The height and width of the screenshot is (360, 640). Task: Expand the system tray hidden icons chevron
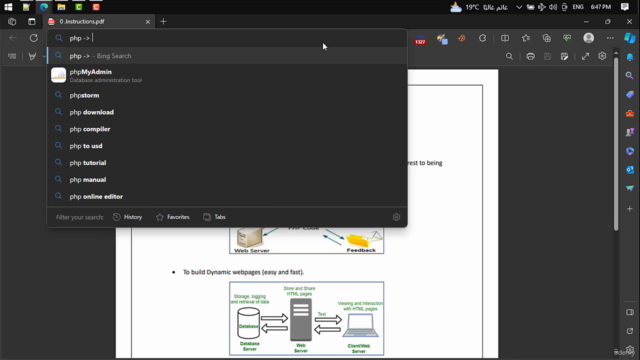[519, 7]
